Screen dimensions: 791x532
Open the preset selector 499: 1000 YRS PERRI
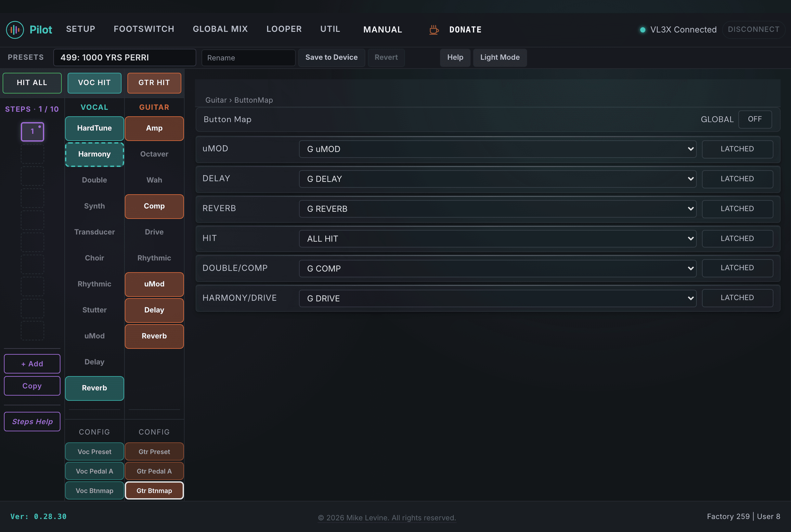(124, 57)
